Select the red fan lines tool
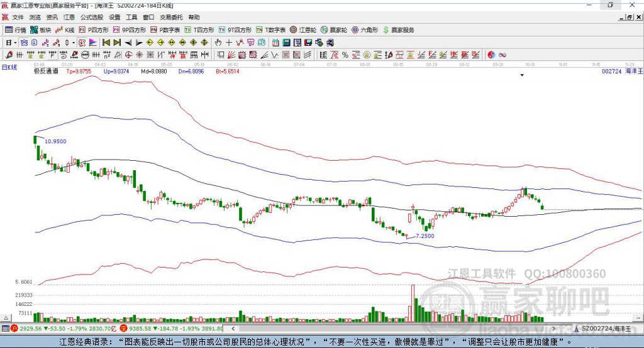Viewport: 644px width, 348px height. (231, 55)
